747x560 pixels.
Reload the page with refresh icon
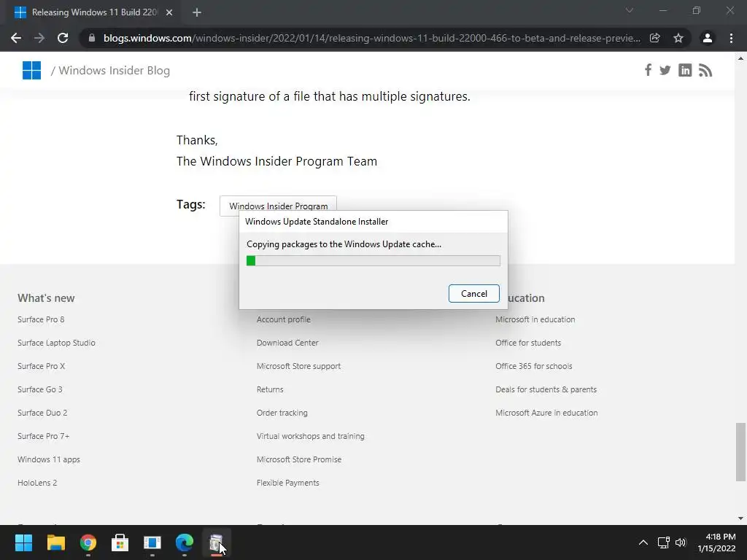point(63,38)
